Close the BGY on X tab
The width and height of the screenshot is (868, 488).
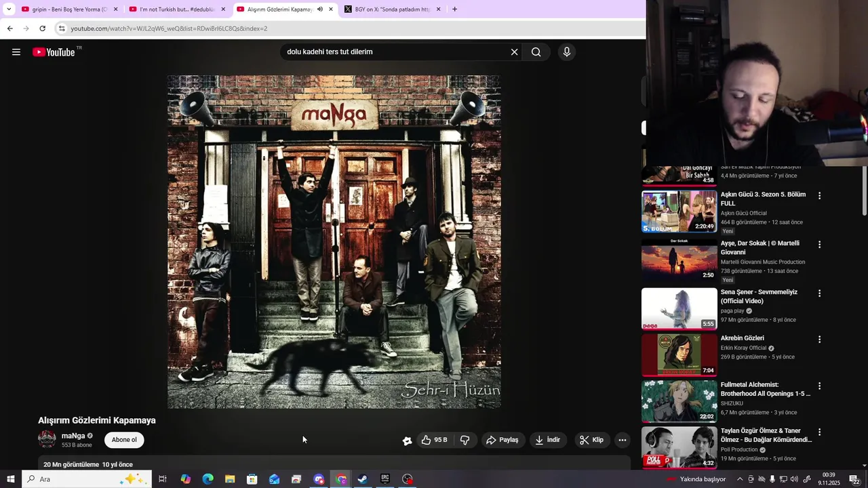pos(438,9)
